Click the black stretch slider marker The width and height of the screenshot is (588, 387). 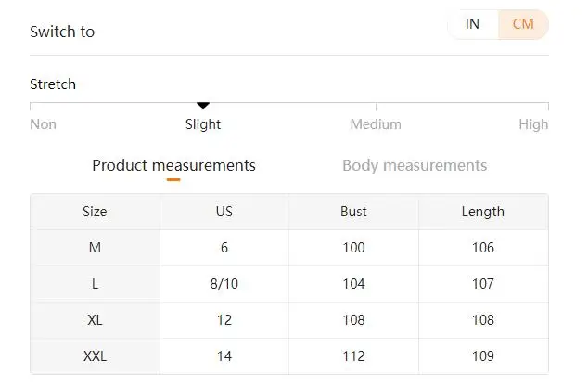click(203, 105)
